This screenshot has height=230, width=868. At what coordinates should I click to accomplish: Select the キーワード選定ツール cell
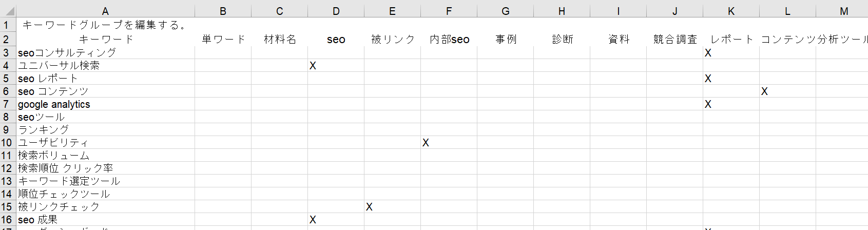105,181
